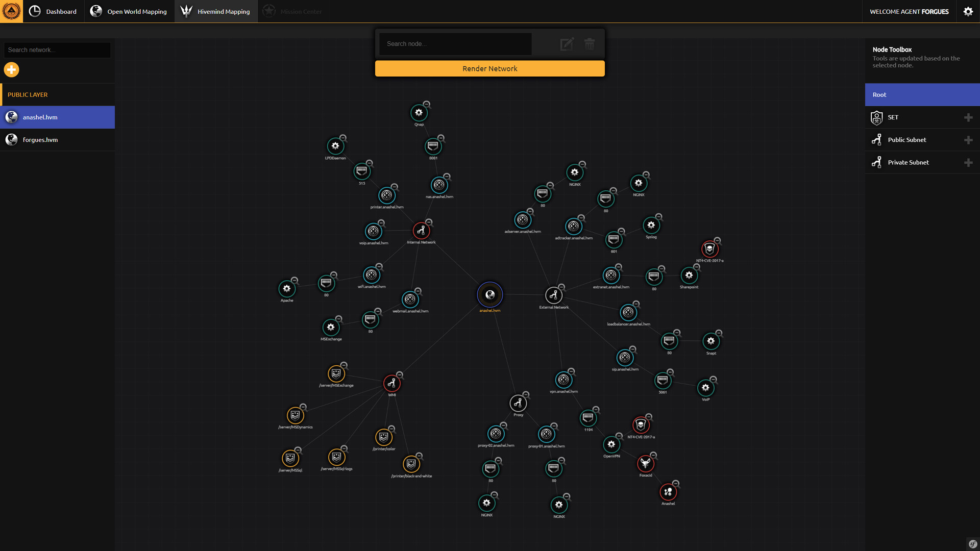Expand the SET toolbox expander
The image size is (980, 551).
click(967, 117)
